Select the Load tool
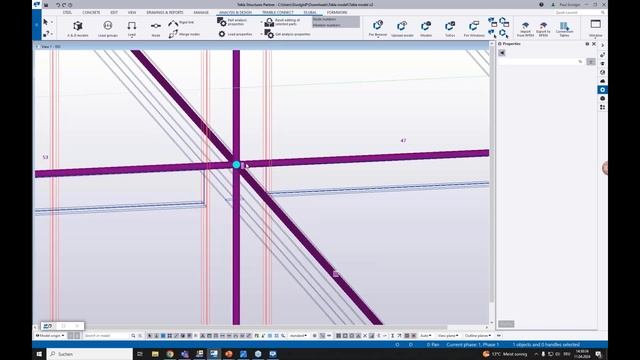Image resolution: width=640 pixels, height=360 pixels. [x=131, y=29]
